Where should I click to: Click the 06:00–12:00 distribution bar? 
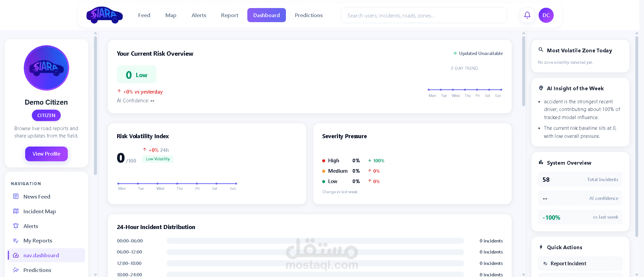(x=315, y=252)
